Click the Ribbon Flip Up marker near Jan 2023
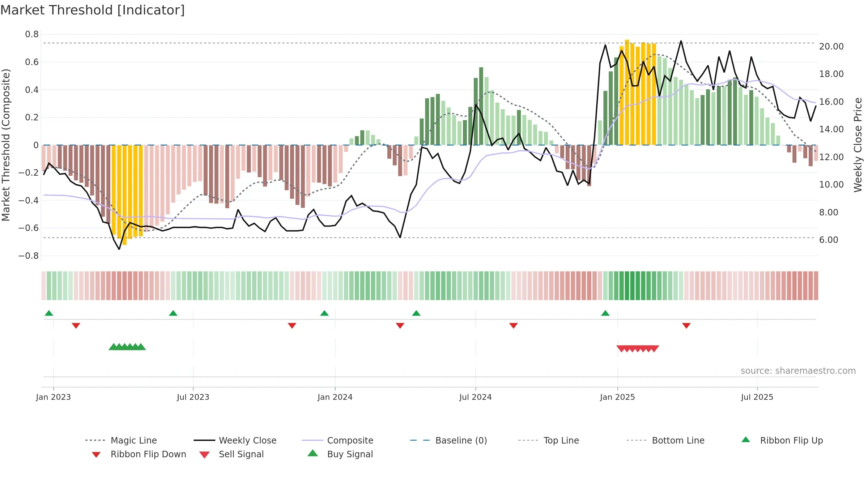Screen dimensions: 868x488 coord(49,313)
